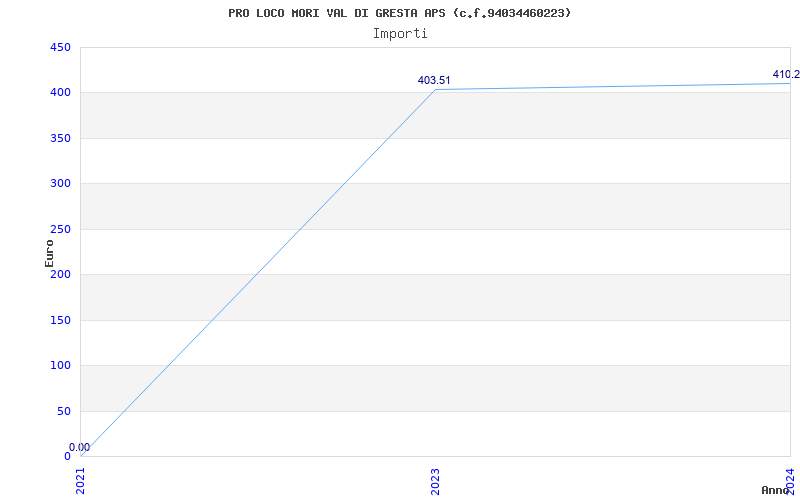Screen dimensions: 800x500
Task: Click the 350 y-axis tick label
Action: (x=60, y=138)
